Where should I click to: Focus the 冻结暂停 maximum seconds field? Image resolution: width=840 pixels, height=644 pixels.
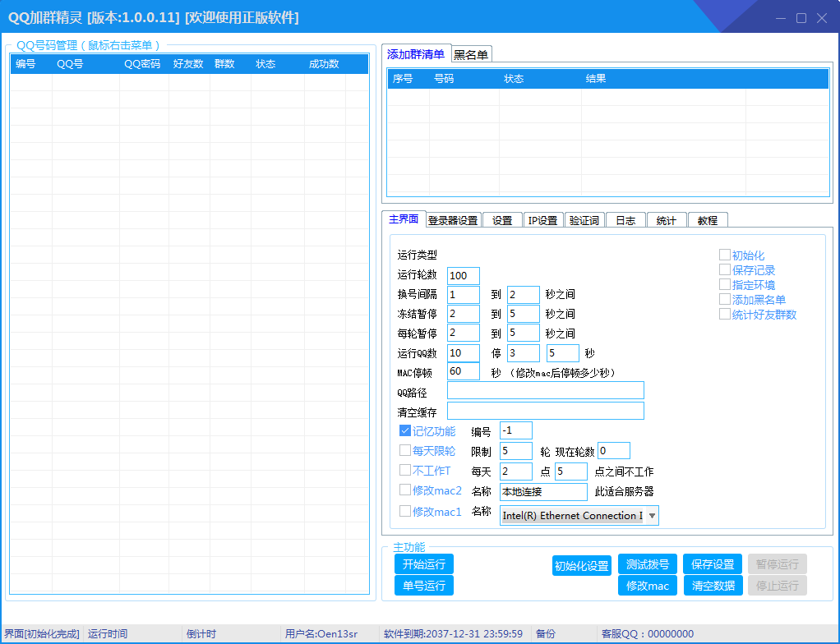click(x=524, y=314)
